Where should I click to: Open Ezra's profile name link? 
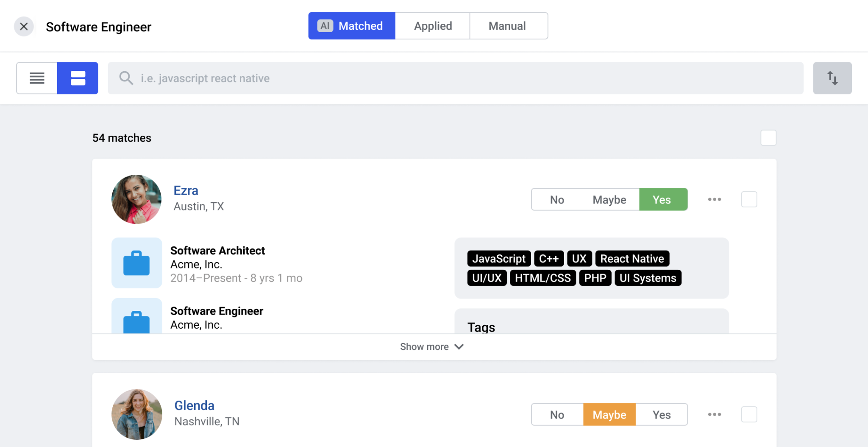pyautogui.click(x=186, y=190)
